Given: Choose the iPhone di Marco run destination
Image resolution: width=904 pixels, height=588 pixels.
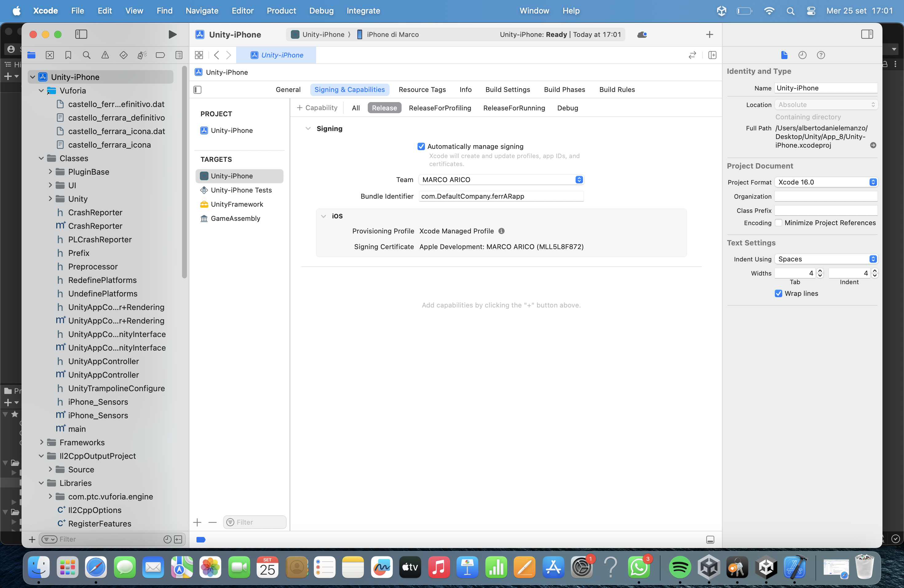Looking at the screenshot, I should pos(388,34).
